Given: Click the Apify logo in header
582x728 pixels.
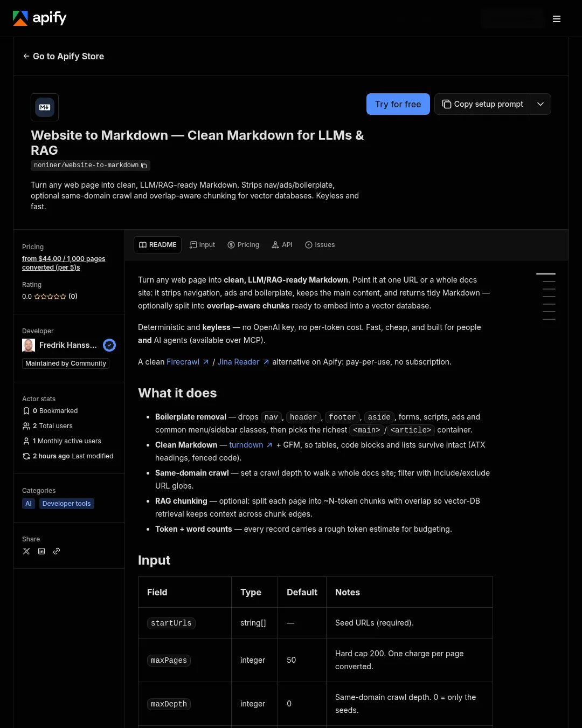Looking at the screenshot, I should pyautogui.click(x=40, y=18).
